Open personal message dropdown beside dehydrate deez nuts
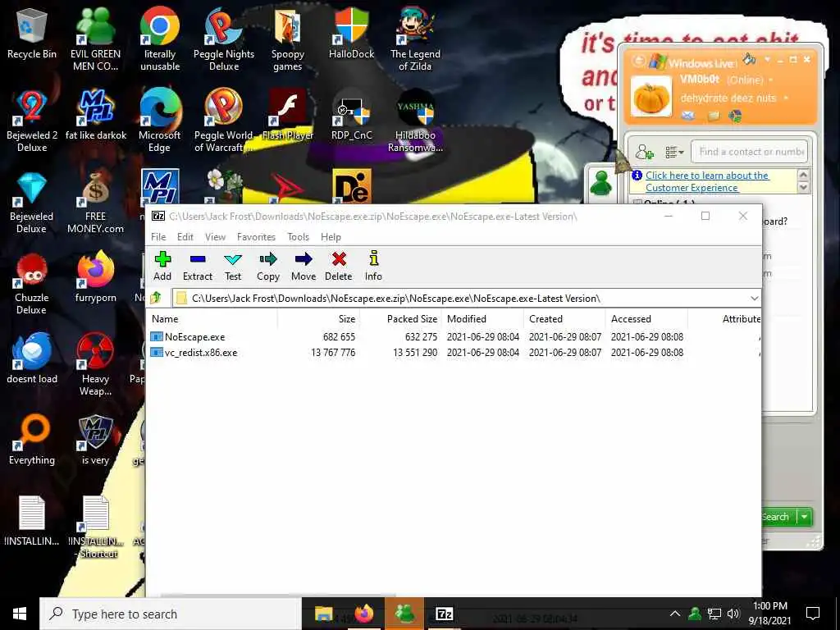This screenshot has width=840, height=630. 786,98
